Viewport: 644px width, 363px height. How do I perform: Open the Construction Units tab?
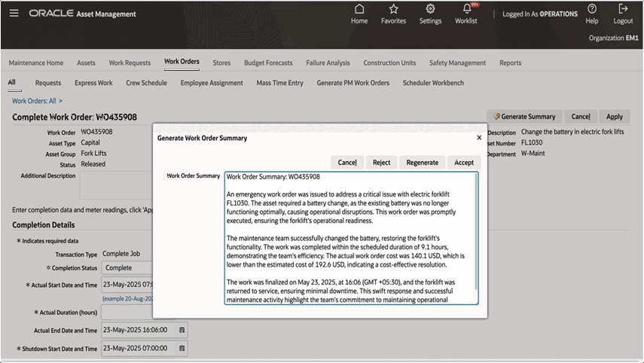click(x=389, y=63)
